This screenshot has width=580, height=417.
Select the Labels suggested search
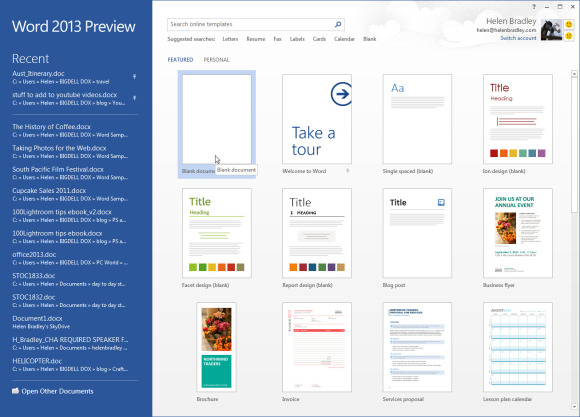point(297,39)
